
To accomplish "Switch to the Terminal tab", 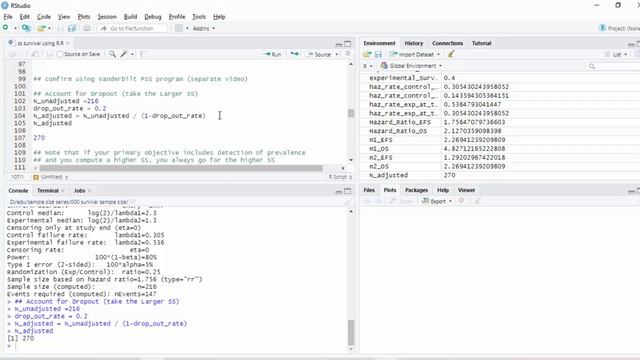I will pyautogui.click(x=48, y=191).
